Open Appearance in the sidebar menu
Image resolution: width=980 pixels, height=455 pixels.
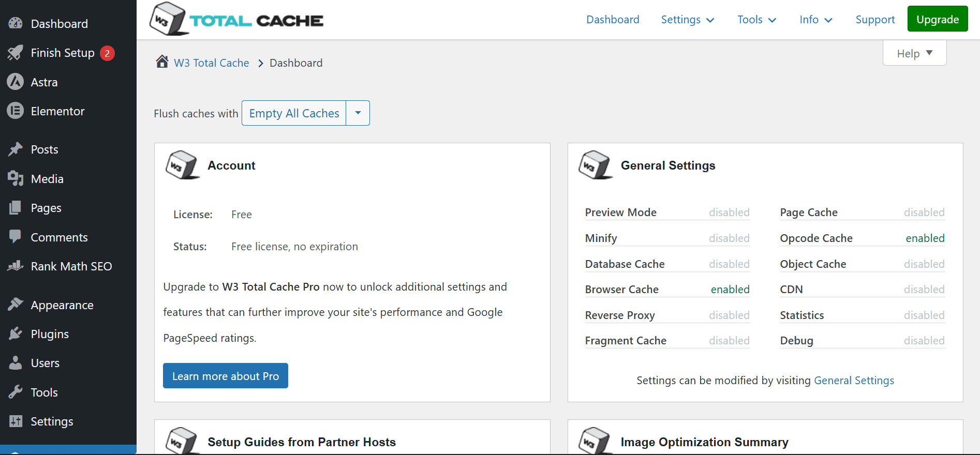(62, 305)
